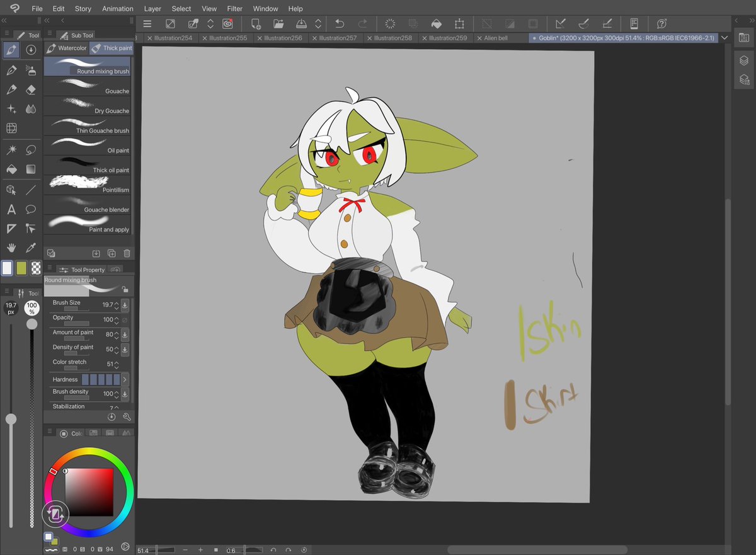
Task: Click the New canvas icon
Action: pos(256,24)
